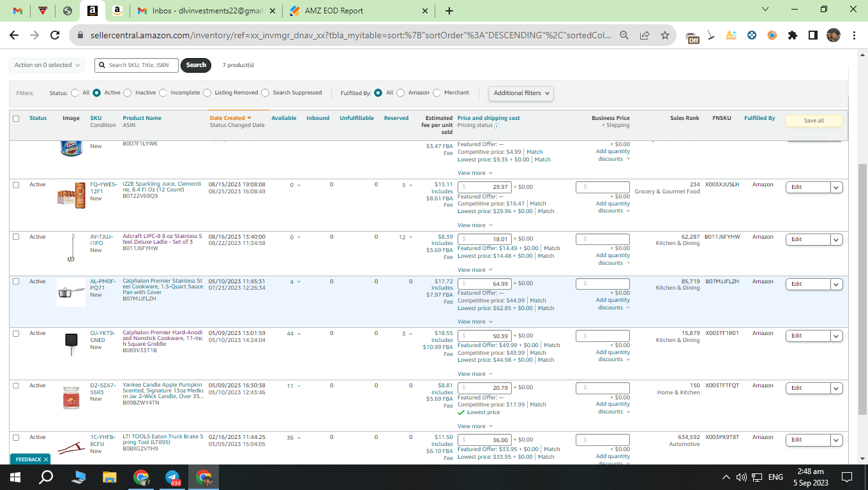Bookmark this page with the star icon
This screenshot has height=490, width=868.
click(x=665, y=36)
